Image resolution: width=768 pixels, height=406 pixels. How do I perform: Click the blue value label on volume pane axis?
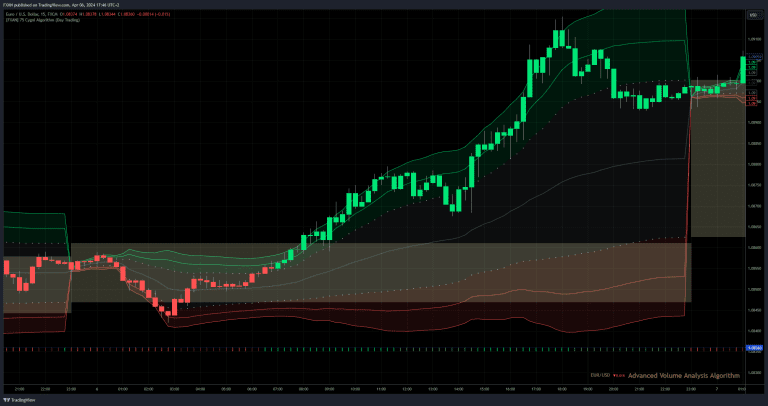pos(755,348)
